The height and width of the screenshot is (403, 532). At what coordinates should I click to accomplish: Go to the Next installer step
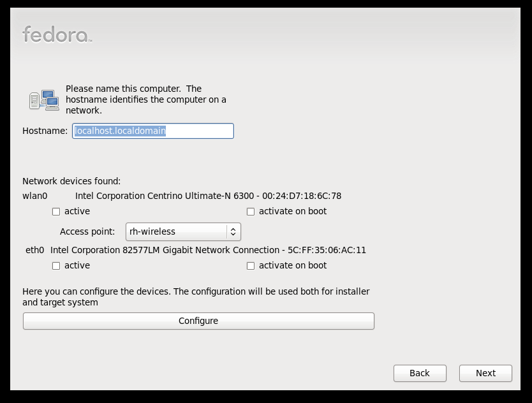tap(485, 373)
